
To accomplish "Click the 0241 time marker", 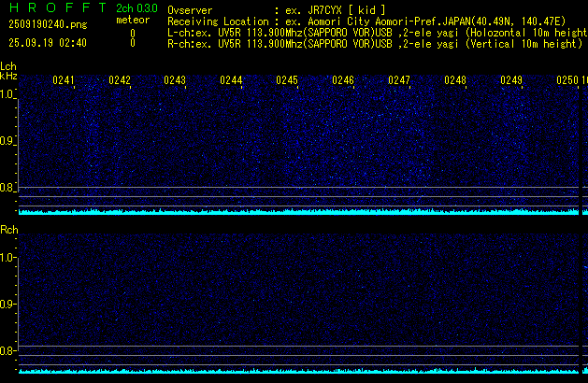I will [x=64, y=81].
